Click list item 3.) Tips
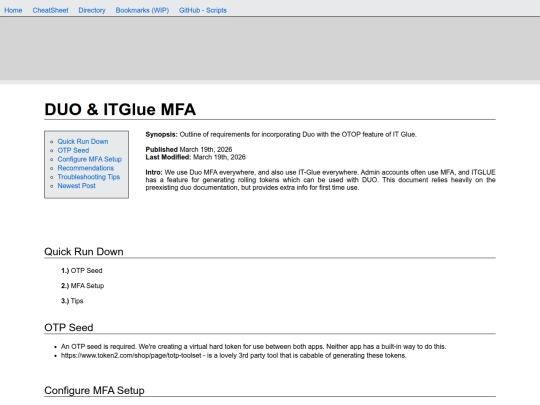Screen dimensions: 540x405 (x=72, y=301)
